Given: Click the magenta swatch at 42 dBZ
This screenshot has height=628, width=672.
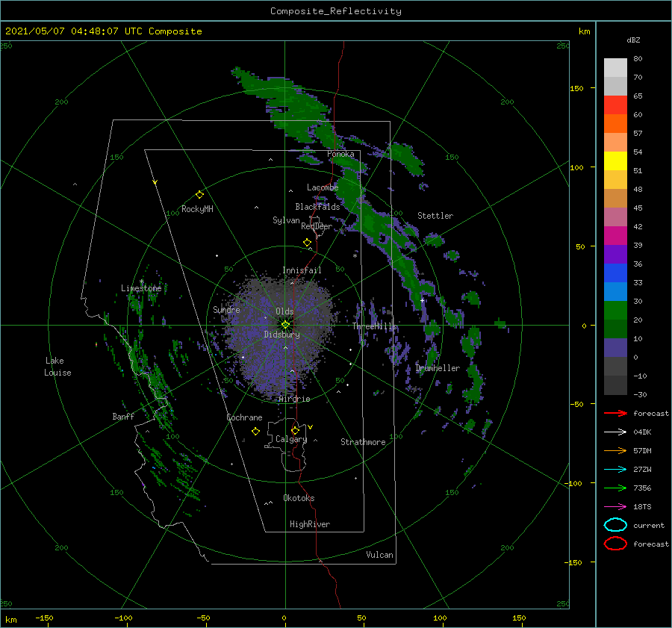Looking at the screenshot, I should pyautogui.click(x=615, y=236).
